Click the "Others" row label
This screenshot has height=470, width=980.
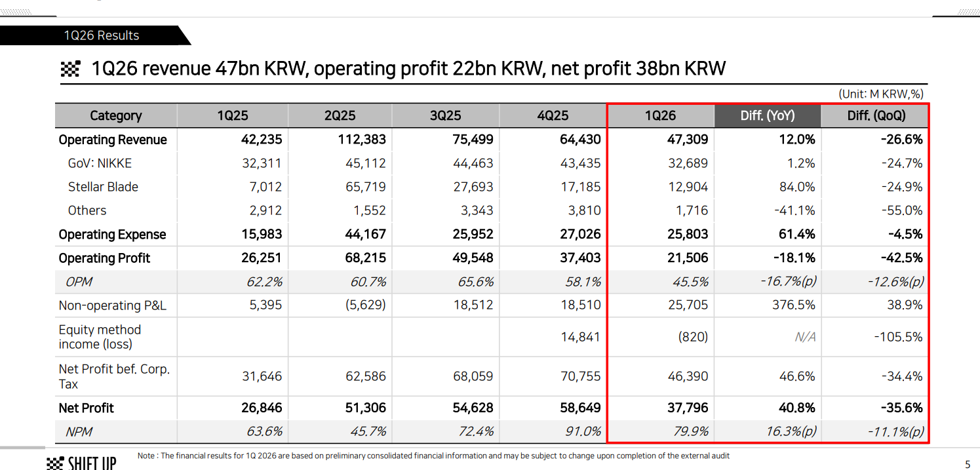click(87, 210)
